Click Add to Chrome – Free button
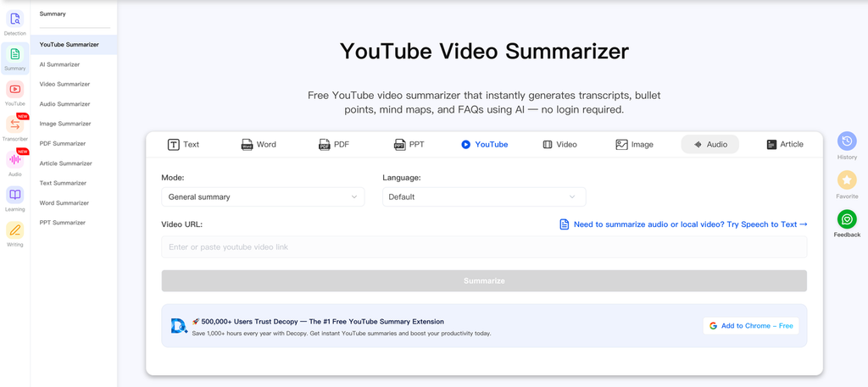868x387 pixels. [751, 326]
